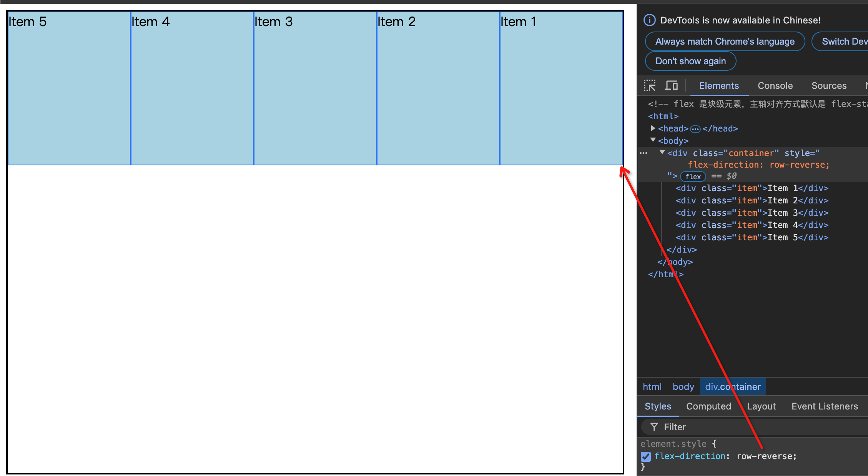
Task: Click the filter funnel icon in Styles
Action: pyautogui.click(x=654, y=427)
